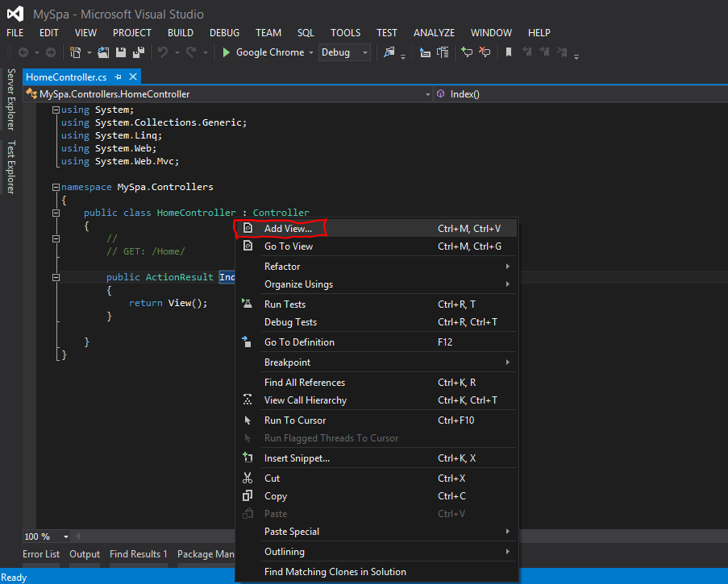This screenshot has height=584, width=728.
Task: Redo the last undone edit
Action: 189,52
